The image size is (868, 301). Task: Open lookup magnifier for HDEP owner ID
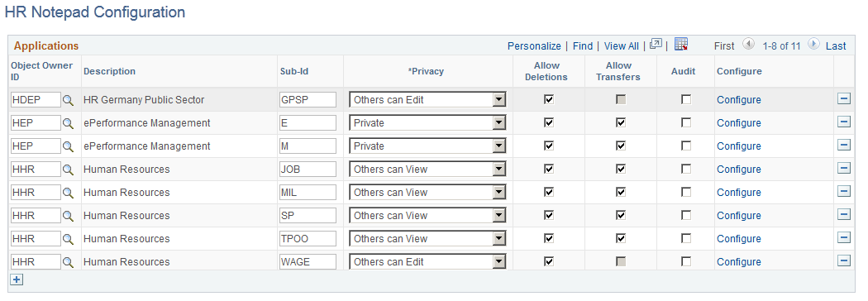coord(68,100)
